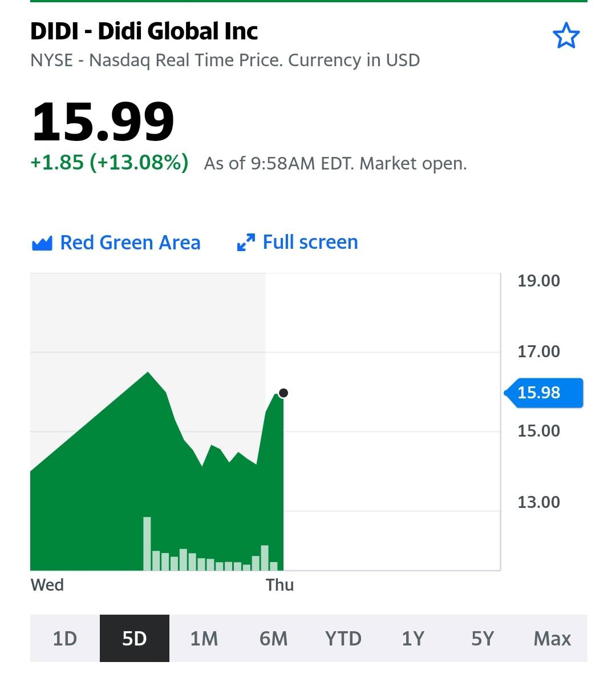
Task: Click 'As of 9:58AM EDT. Market open.' text
Action: pos(335,164)
